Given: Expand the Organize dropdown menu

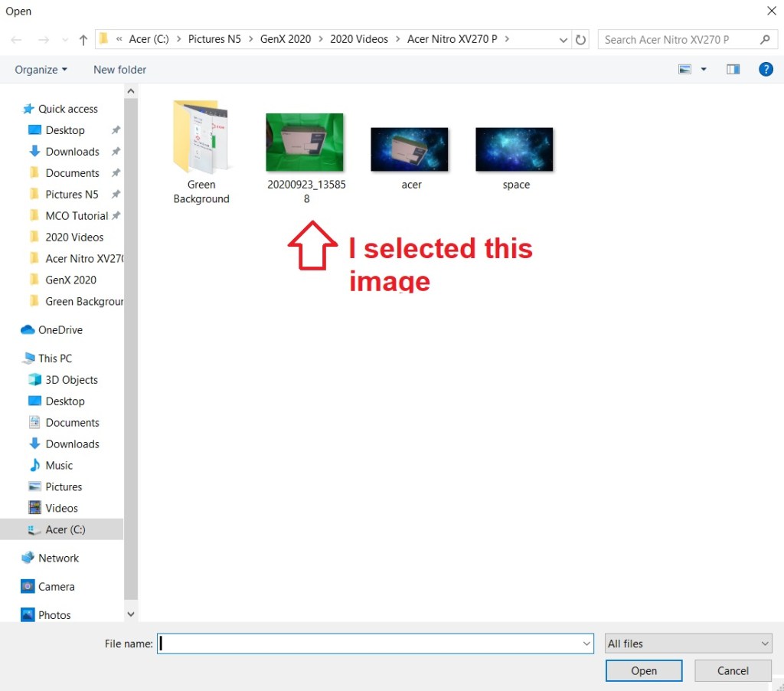Looking at the screenshot, I should coord(41,70).
